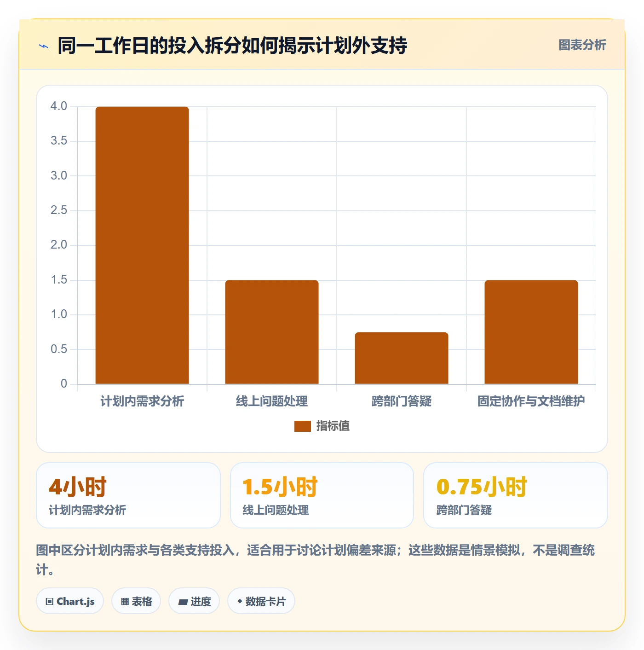Open the 4小时 data card
The height and width of the screenshot is (650, 644).
point(128,495)
